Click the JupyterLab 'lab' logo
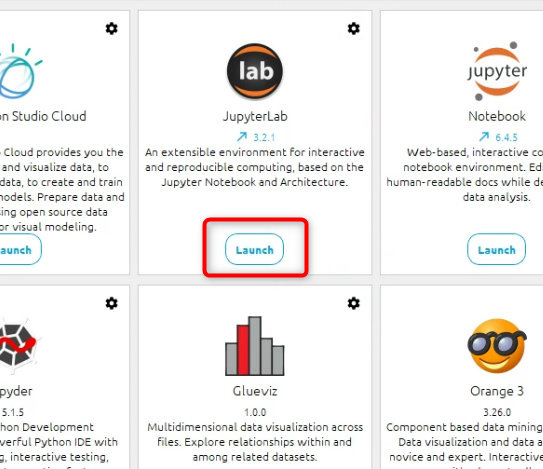 coord(255,71)
